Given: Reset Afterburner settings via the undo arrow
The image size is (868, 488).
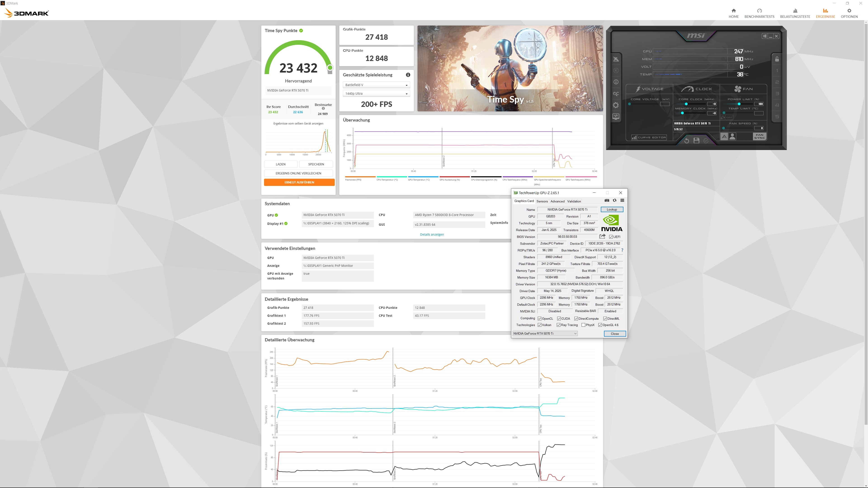Looking at the screenshot, I should 687,141.
